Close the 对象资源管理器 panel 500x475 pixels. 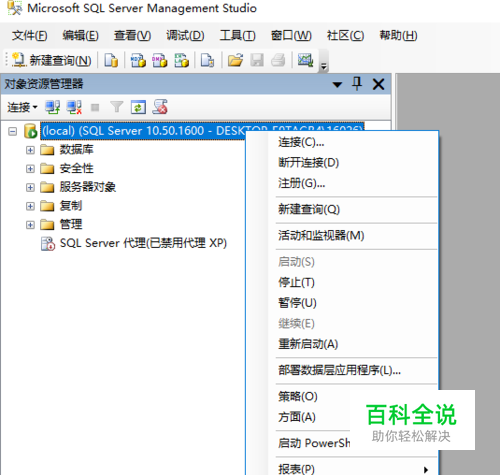pyautogui.click(x=378, y=84)
